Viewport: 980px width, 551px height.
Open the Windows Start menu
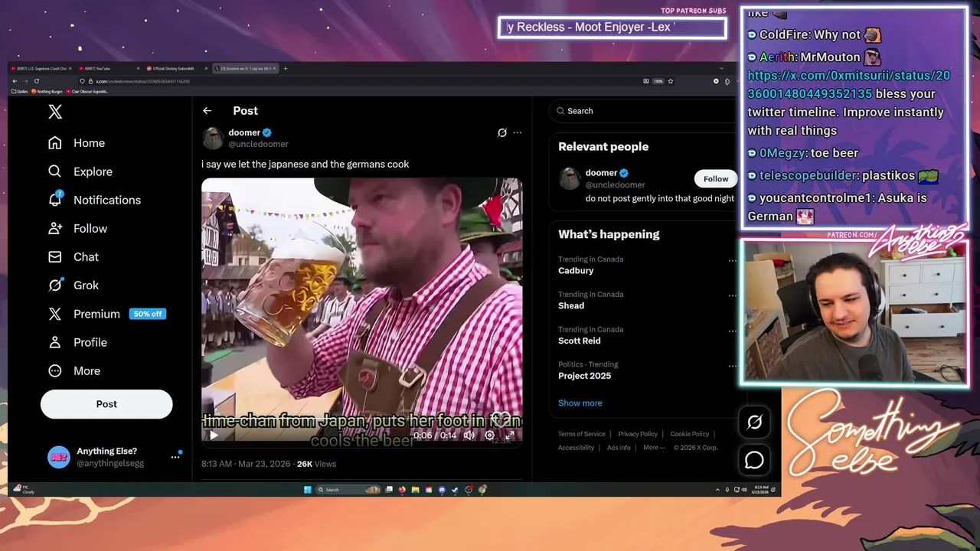(308, 490)
